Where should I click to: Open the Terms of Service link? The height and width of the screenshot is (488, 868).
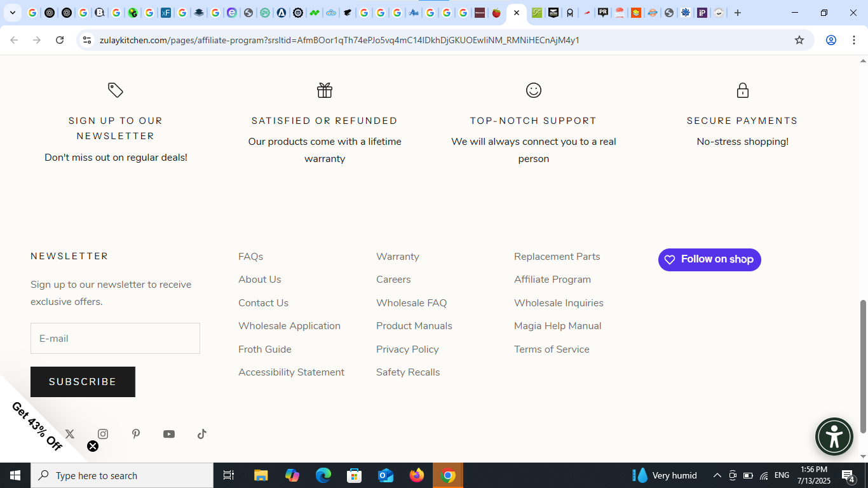[552, 349]
